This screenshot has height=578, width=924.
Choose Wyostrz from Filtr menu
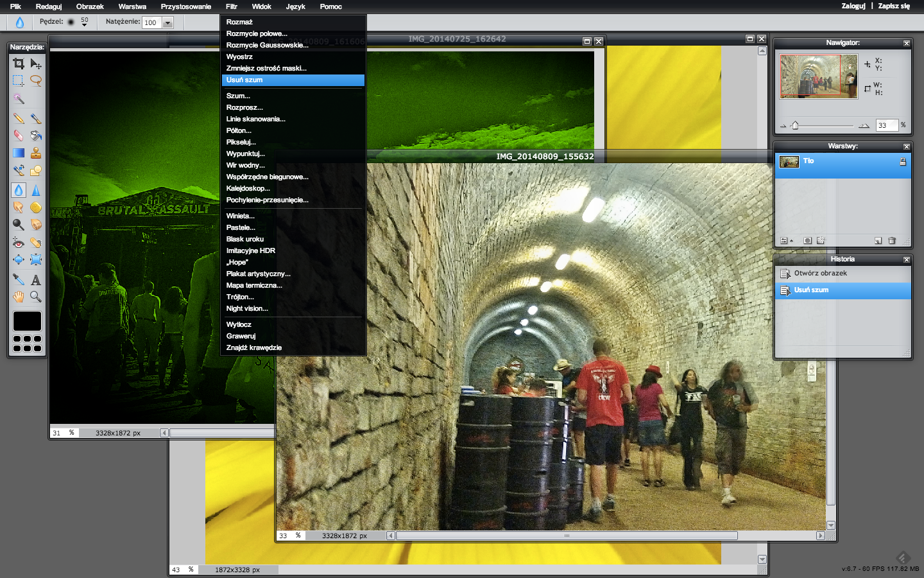click(x=293, y=57)
